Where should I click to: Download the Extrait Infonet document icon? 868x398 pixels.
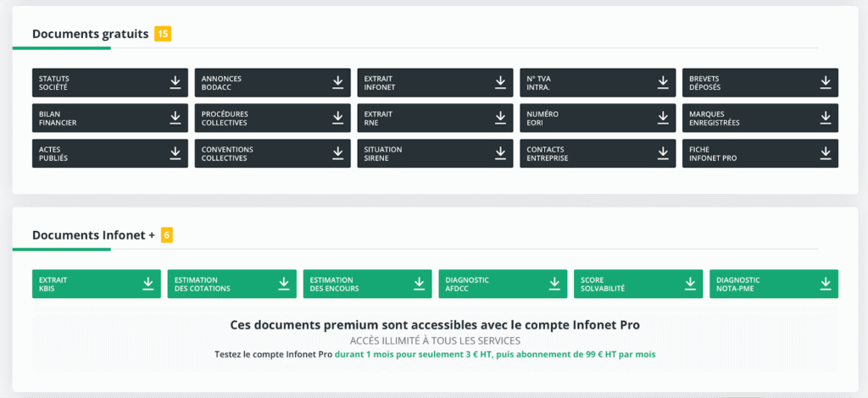[500, 82]
